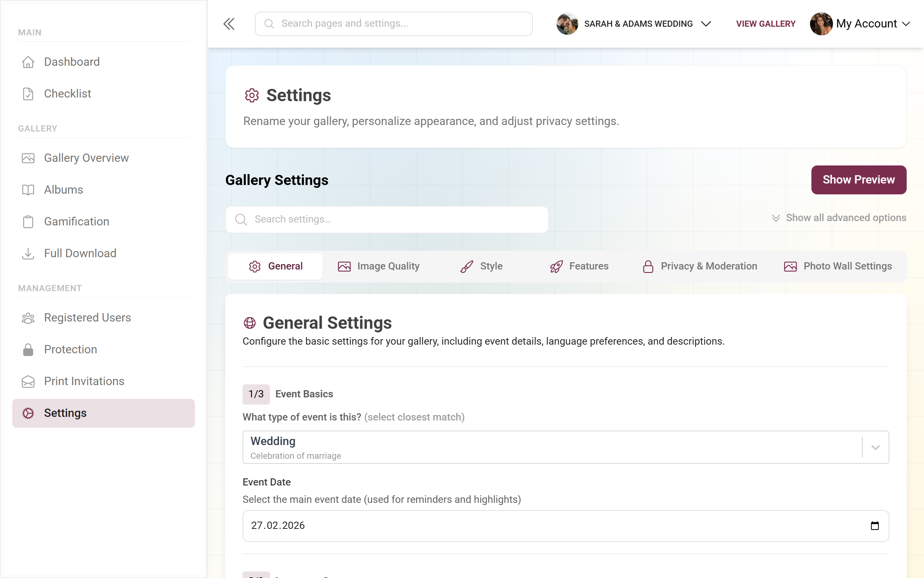Click the Protection lock icon
Viewport: 924px width, 578px height.
[28, 350]
